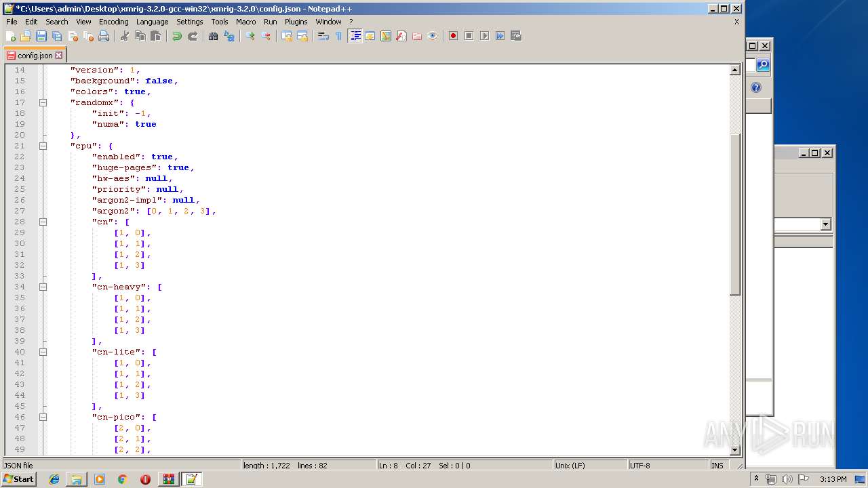Screen dimensions: 868x488
Task: Click the UTF-8 encoding in the status bar
Action: click(667, 466)
